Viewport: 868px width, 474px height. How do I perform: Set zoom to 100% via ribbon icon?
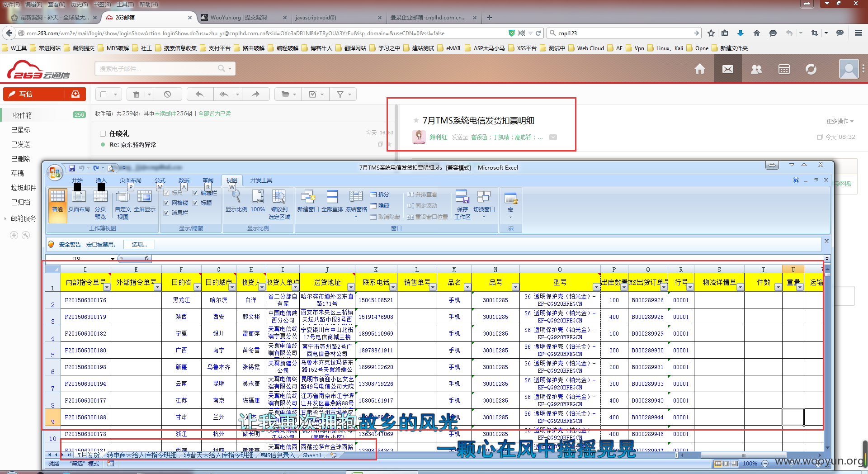[258, 202]
